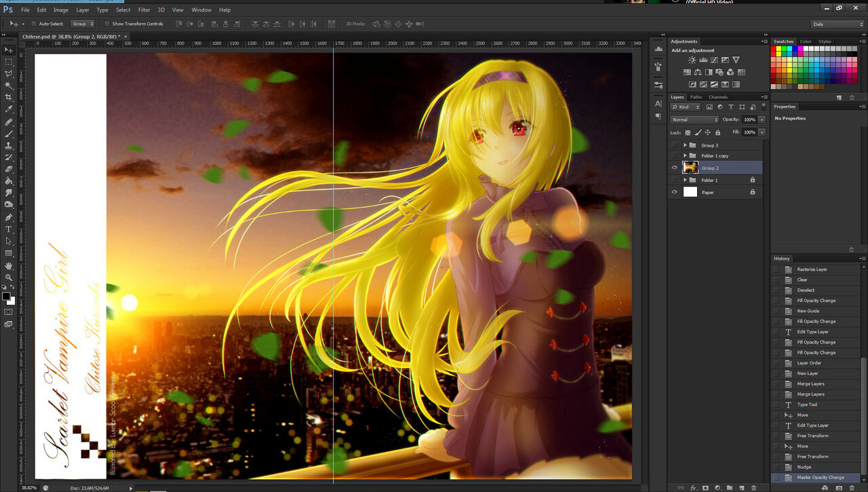This screenshot has width=868, height=492.
Task: Hide the Paper layer
Action: click(674, 192)
